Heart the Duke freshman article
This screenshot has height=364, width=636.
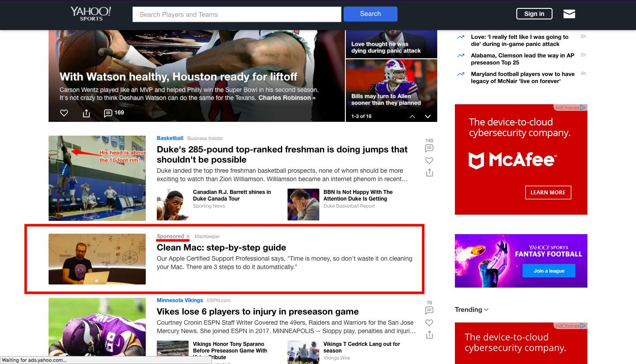click(x=429, y=160)
